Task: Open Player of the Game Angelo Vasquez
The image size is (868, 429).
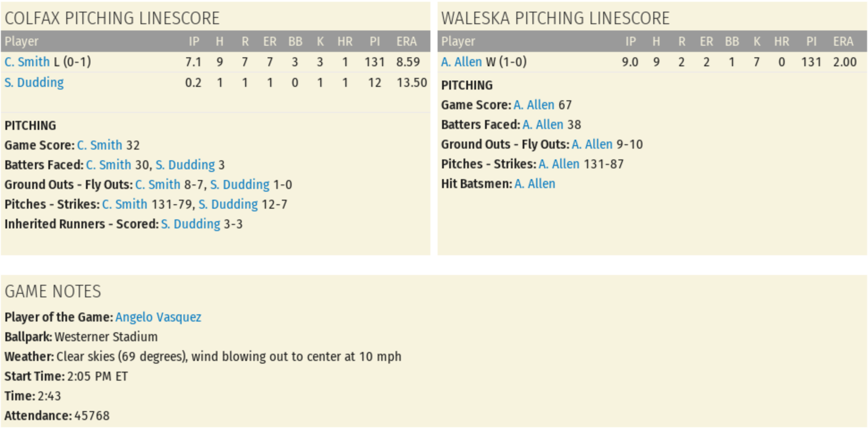Action: (158, 317)
